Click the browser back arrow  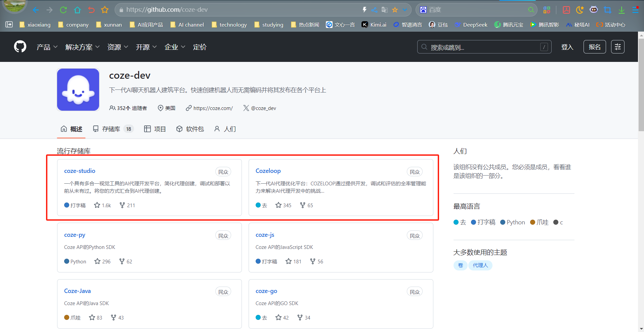36,10
